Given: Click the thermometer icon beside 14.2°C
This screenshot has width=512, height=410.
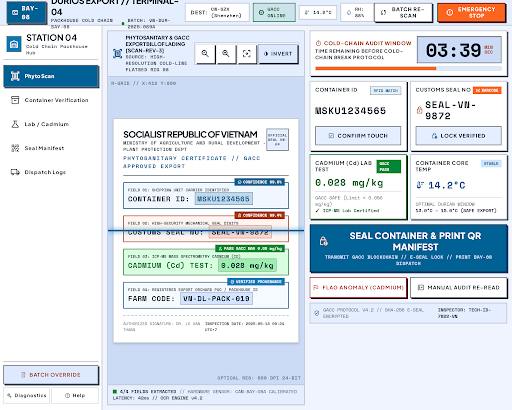Looking at the screenshot, I should tap(420, 185).
